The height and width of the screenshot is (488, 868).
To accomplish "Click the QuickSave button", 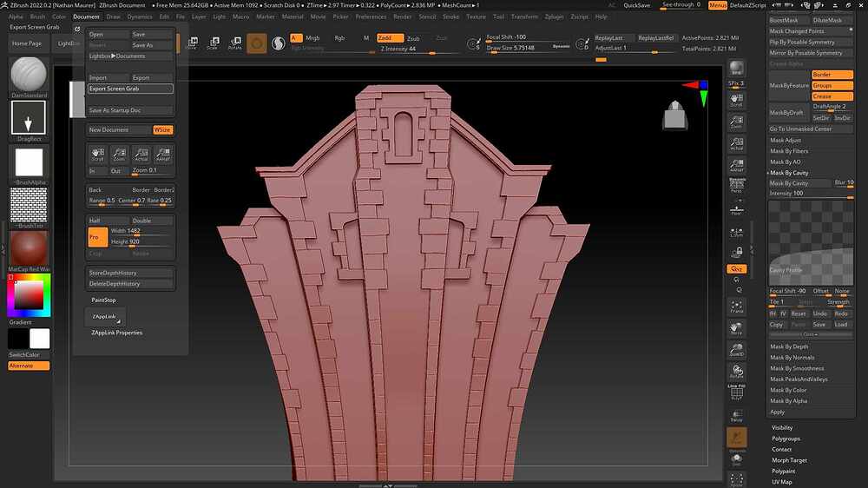I will 637,5.
